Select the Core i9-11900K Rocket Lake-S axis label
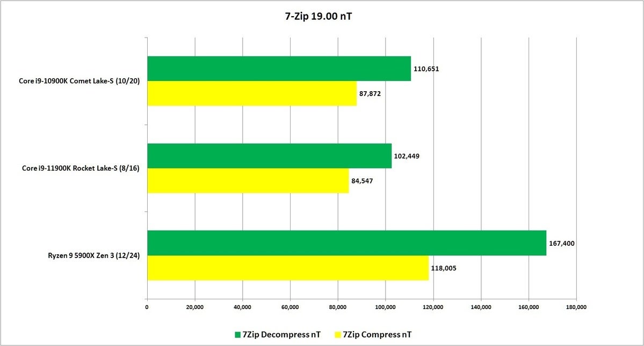Screen dimensions: 644x346 (81, 168)
